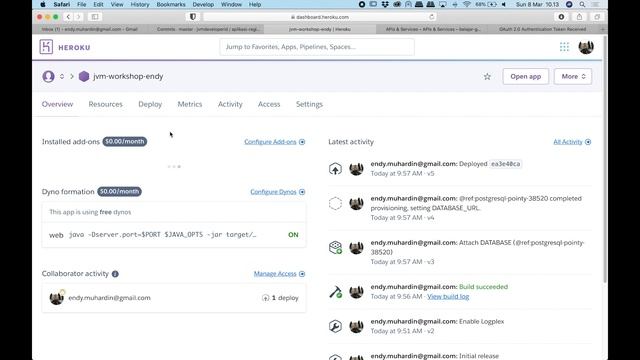This screenshot has width=640, height=360.
Task: Open the user avatar account menu
Action: (586, 47)
